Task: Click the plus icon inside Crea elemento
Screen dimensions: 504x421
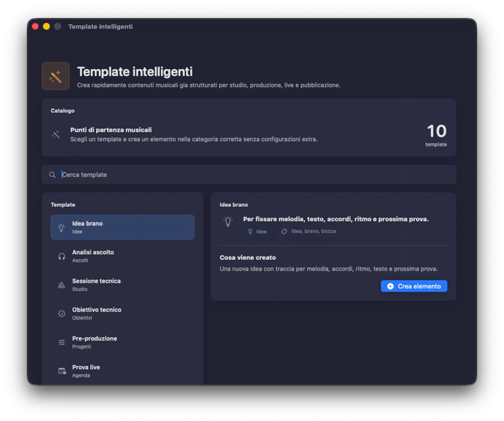Action: coord(390,286)
